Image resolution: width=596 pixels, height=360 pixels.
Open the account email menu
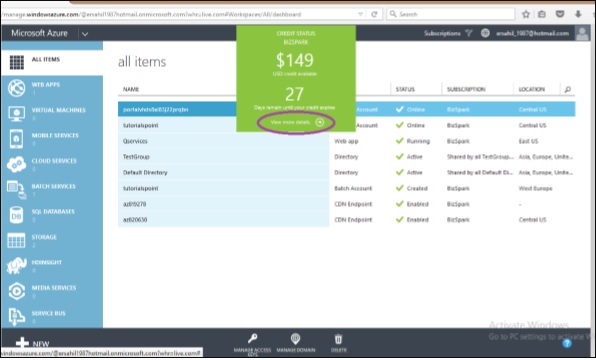(x=532, y=33)
